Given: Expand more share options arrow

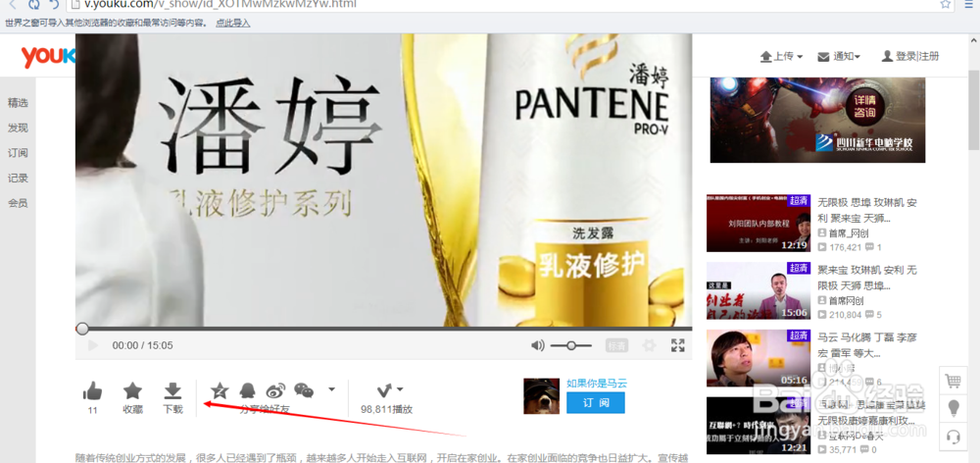Looking at the screenshot, I should (332, 389).
